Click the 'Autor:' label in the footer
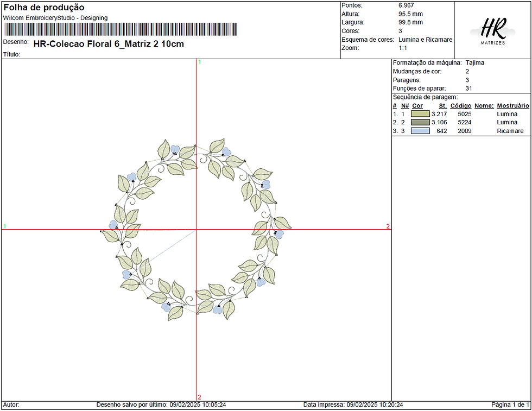 pyautogui.click(x=11, y=404)
